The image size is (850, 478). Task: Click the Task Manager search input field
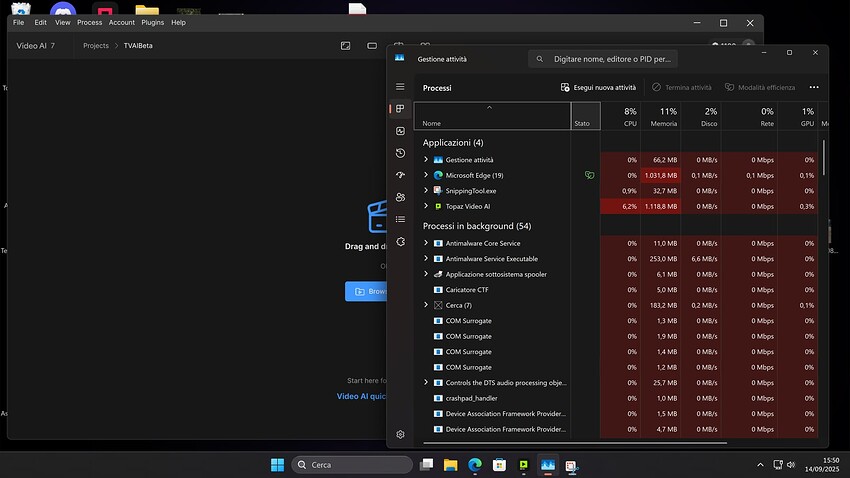[x=603, y=59]
